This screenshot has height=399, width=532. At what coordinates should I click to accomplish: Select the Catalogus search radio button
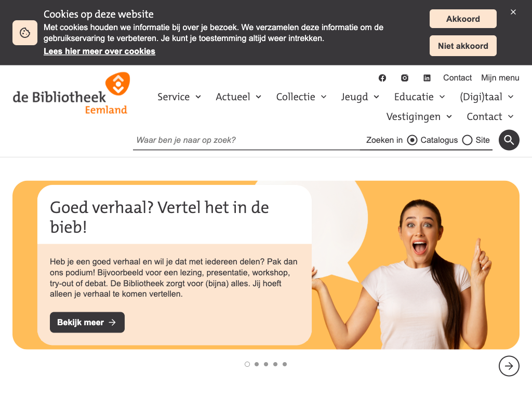tap(412, 140)
